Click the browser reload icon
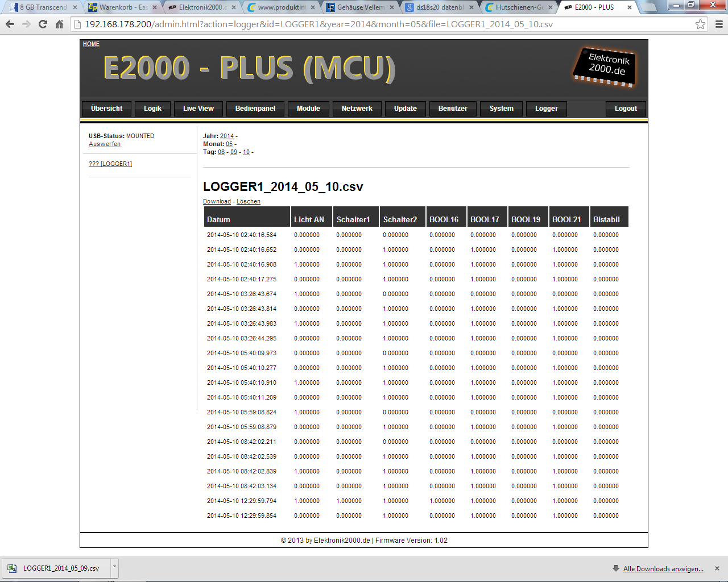The height and width of the screenshot is (582, 728). 43,24
